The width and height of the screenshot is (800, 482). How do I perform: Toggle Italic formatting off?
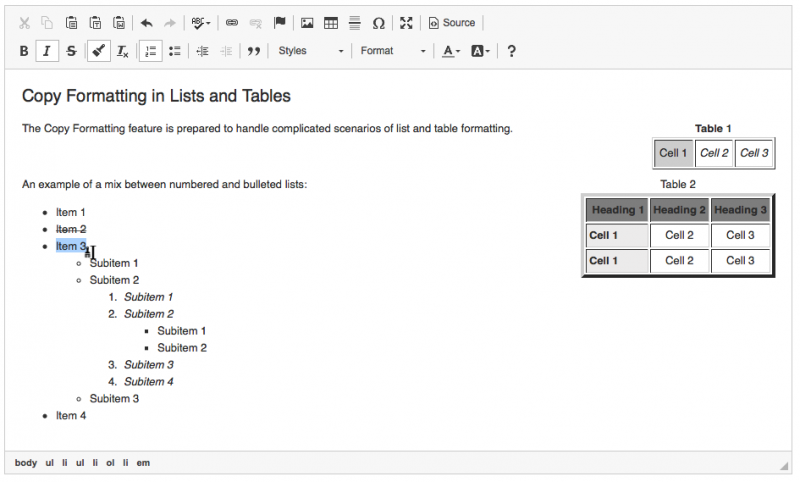47,51
